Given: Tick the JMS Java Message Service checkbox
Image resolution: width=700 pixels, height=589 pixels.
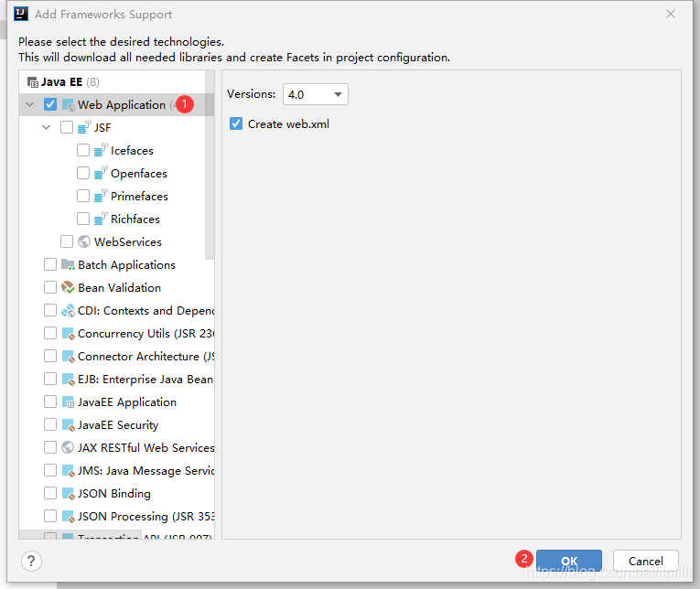Looking at the screenshot, I should [50, 470].
